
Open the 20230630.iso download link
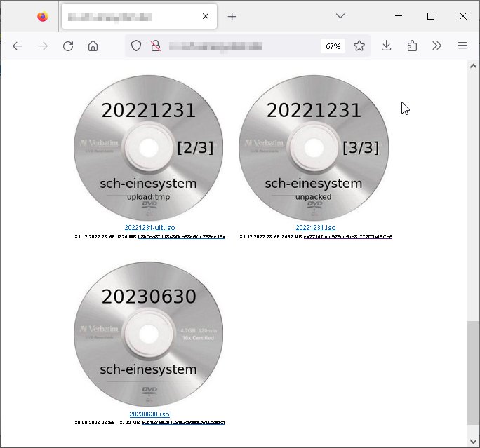(x=149, y=414)
